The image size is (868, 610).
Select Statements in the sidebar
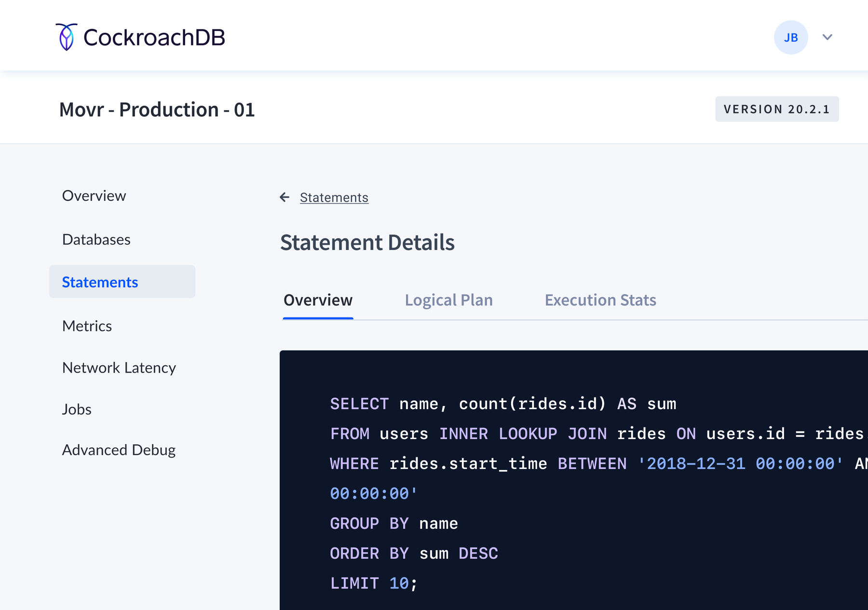click(122, 281)
